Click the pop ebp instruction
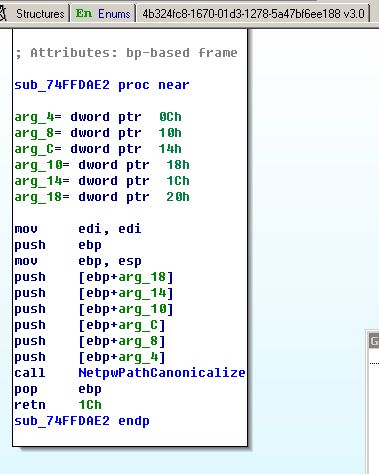379x474 pixels. [58, 389]
